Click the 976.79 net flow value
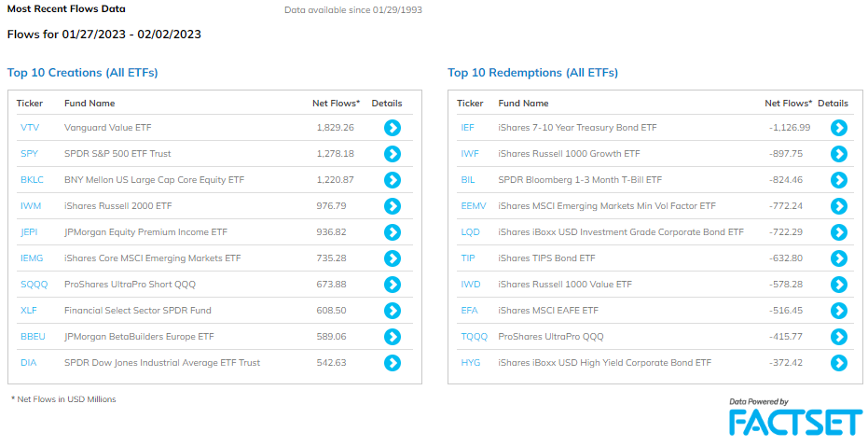This screenshot has height=446, width=868. click(332, 205)
